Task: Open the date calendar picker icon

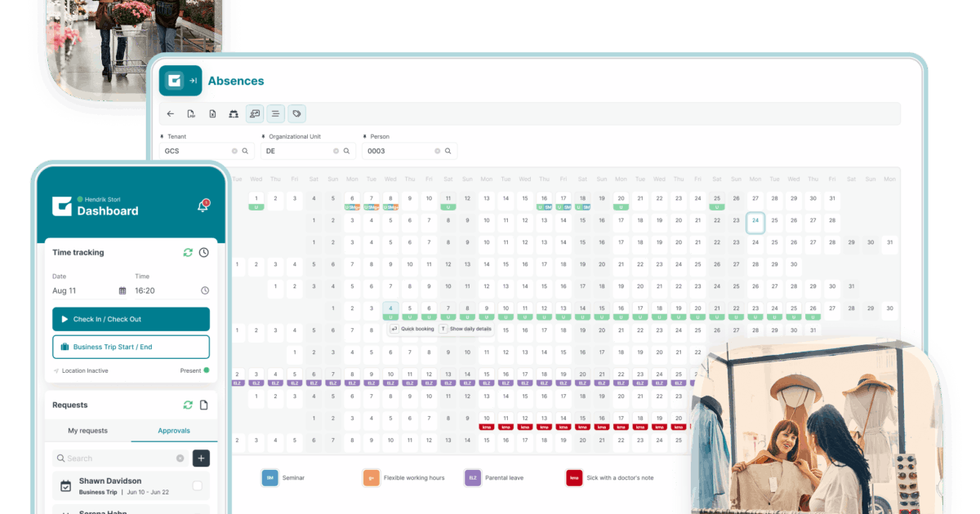Action: 122,290
